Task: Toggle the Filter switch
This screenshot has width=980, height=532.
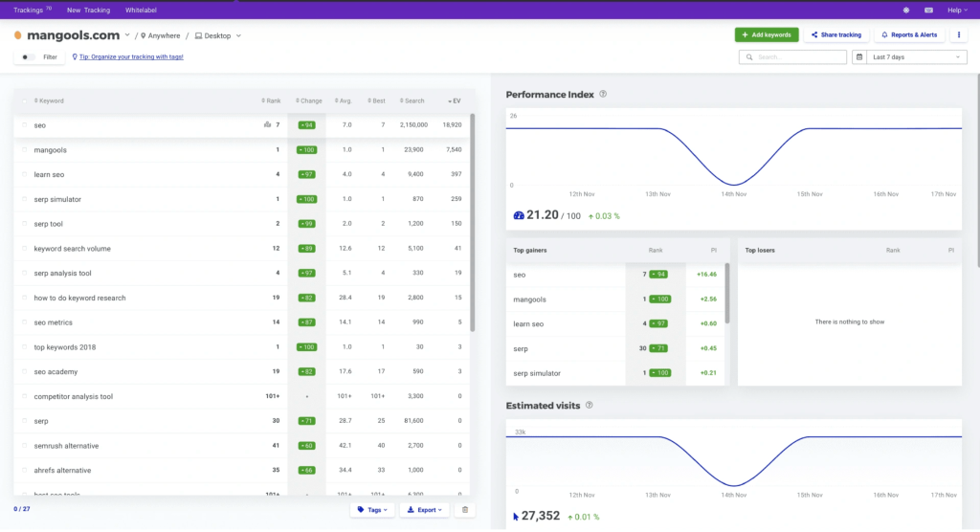Action: tap(26, 56)
